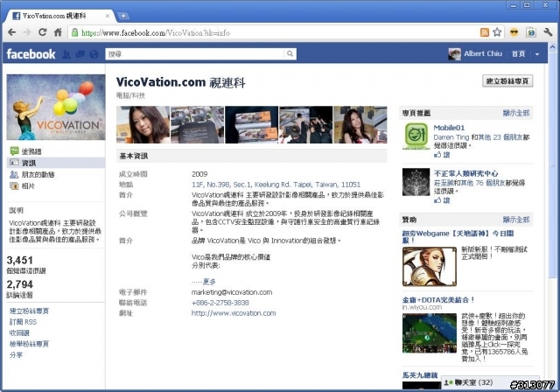The image size is (560, 392).
Task: Click the search magnifier button
Action: click(290, 54)
